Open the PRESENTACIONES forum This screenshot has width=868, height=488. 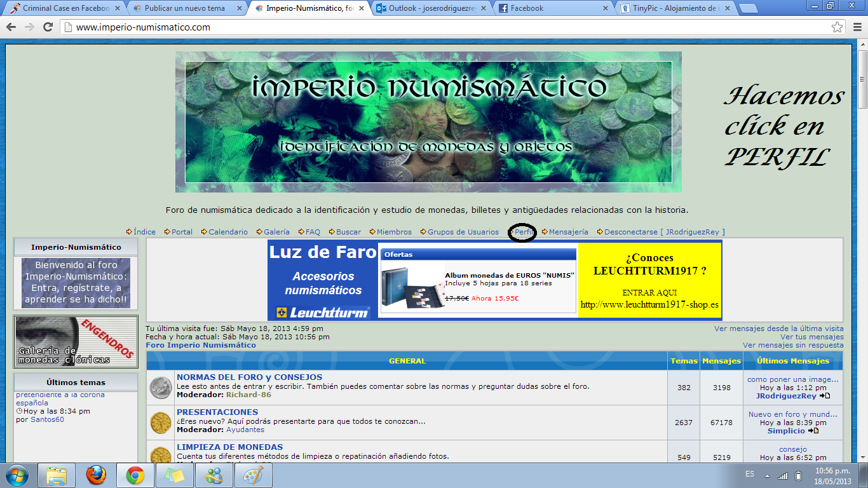(217, 412)
